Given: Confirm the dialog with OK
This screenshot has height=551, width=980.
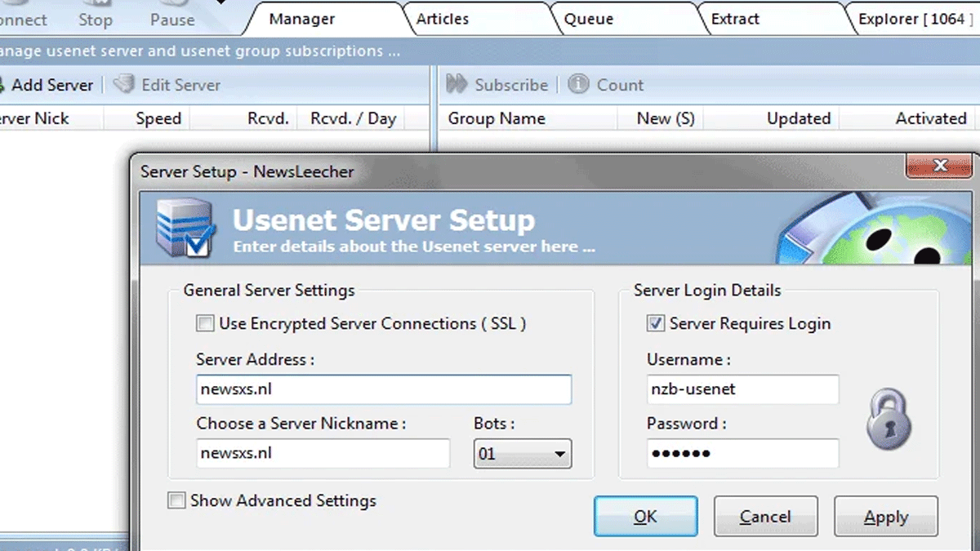Looking at the screenshot, I should pos(645,517).
